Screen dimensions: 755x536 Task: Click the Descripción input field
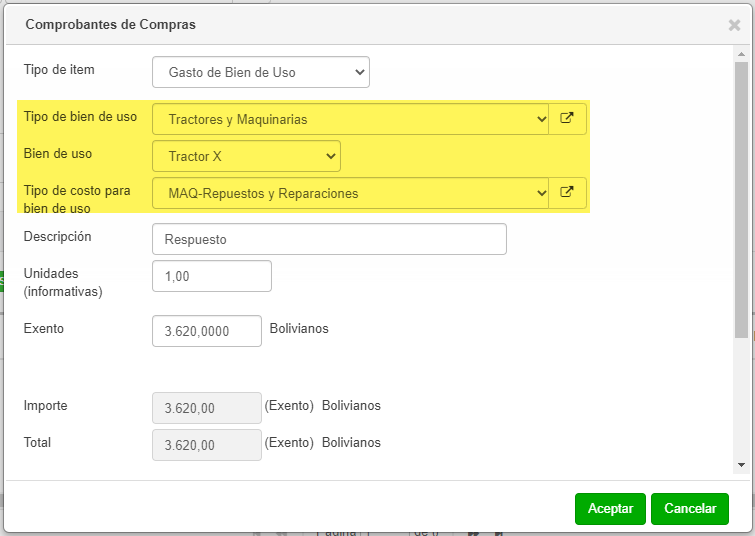pyautogui.click(x=329, y=239)
